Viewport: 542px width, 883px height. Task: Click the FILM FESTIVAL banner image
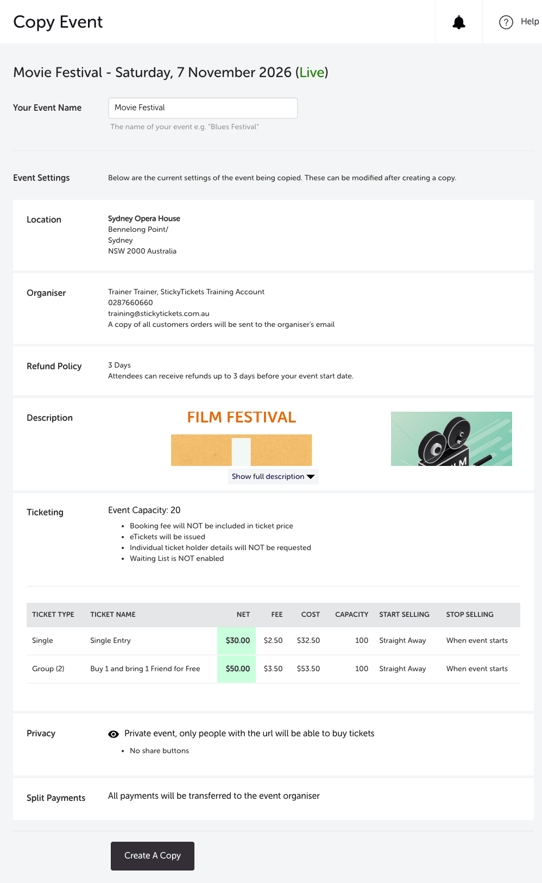click(x=241, y=439)
